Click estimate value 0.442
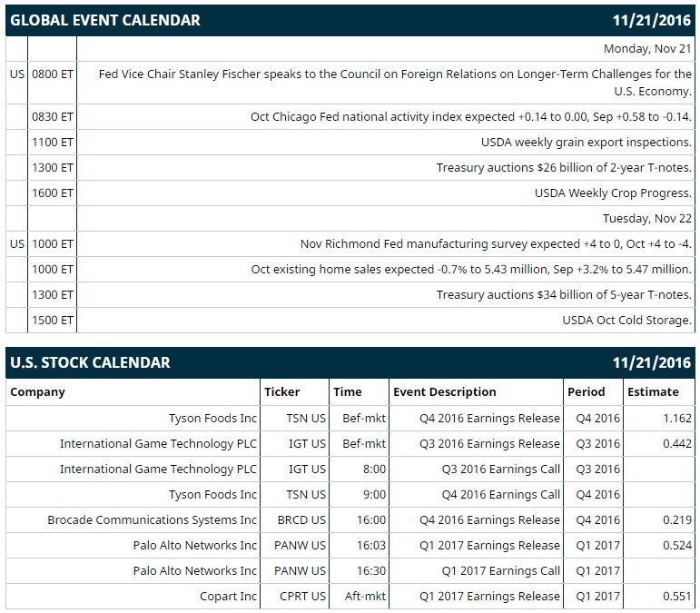 pyautogui.click(x=677, y=444)
